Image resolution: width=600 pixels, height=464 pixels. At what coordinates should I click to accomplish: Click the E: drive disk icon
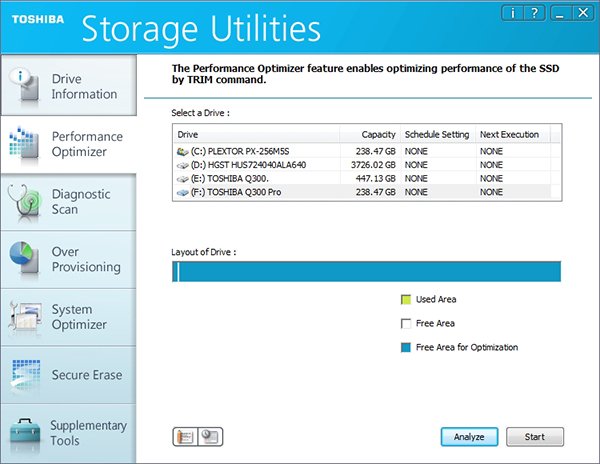[x=183, y=179]
